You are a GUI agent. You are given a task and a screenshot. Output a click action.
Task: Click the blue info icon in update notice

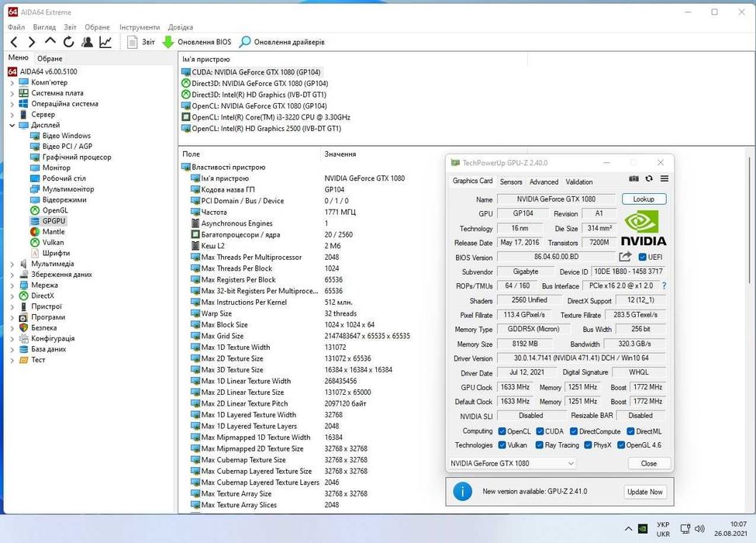[x=462, y=491]
